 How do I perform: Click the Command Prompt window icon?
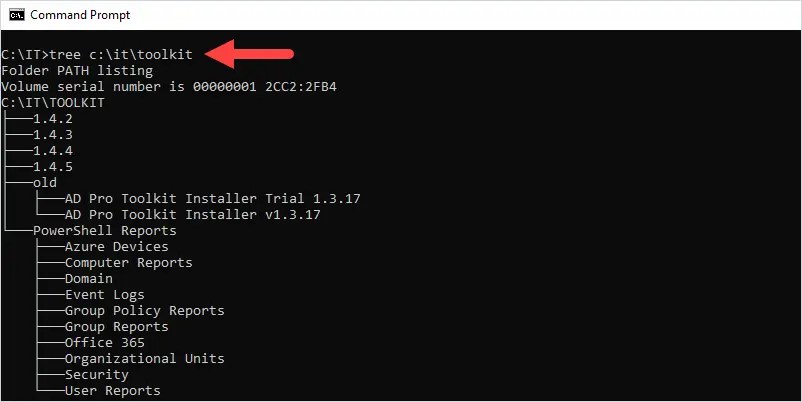click(x=17, y=15)
